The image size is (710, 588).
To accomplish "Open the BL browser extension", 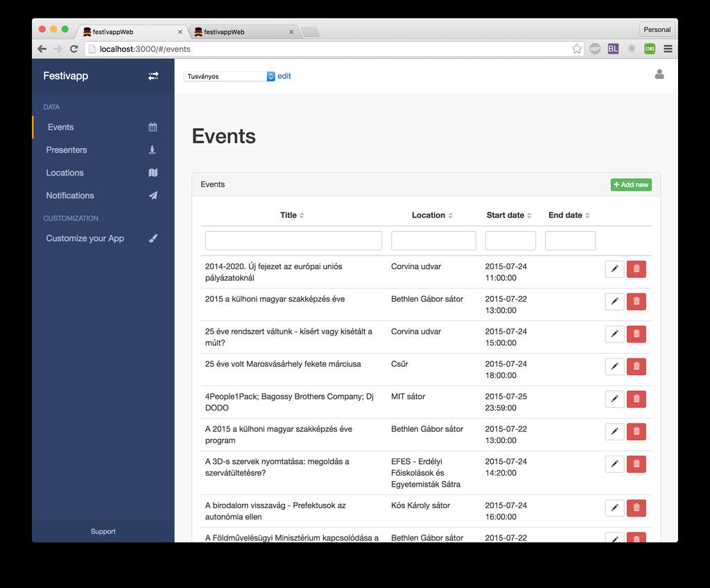I will (613, 49).
